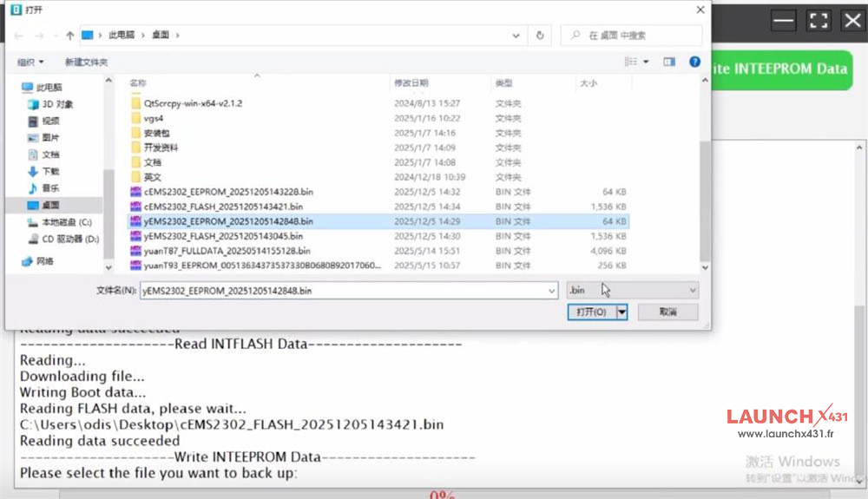Toggle the preview pane icon
Image resolution: width=868 pixels, height=499 pixels.
[669, 62]
